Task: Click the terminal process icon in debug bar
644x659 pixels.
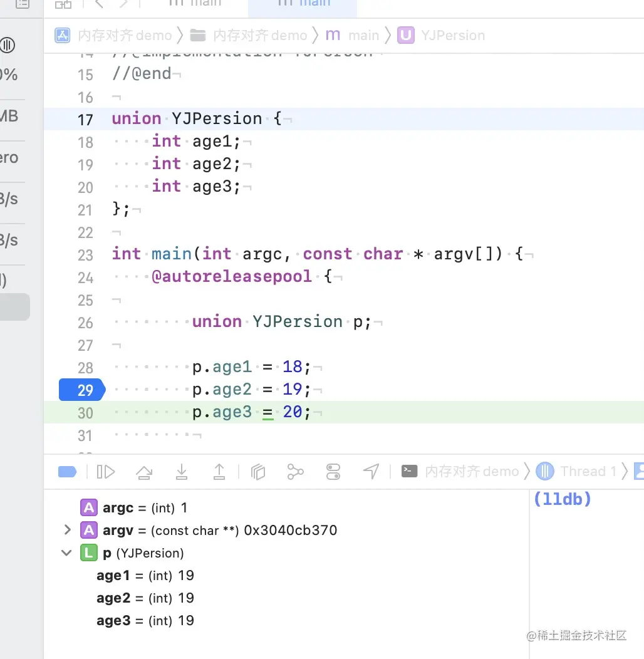Action: point(410,472)
